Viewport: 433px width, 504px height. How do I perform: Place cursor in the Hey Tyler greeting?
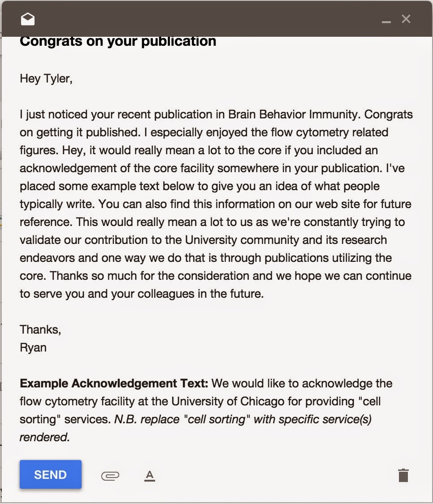tap(46, 79)
